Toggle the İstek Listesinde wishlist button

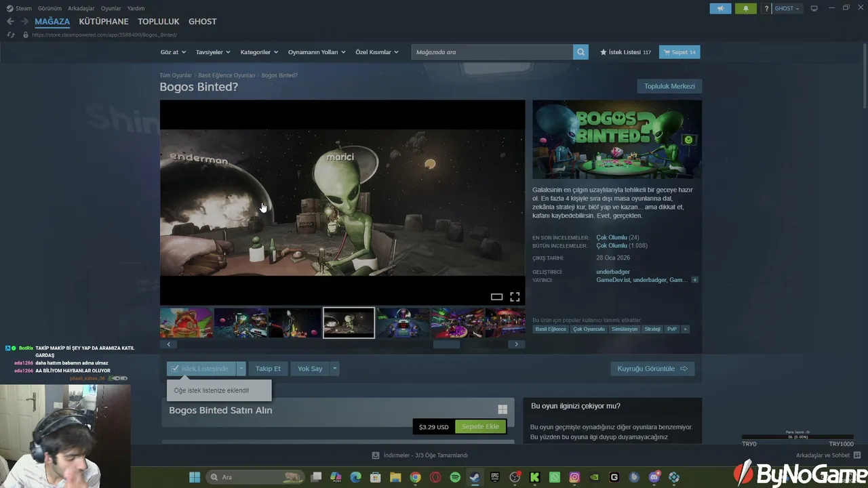[x=201, y=369]
